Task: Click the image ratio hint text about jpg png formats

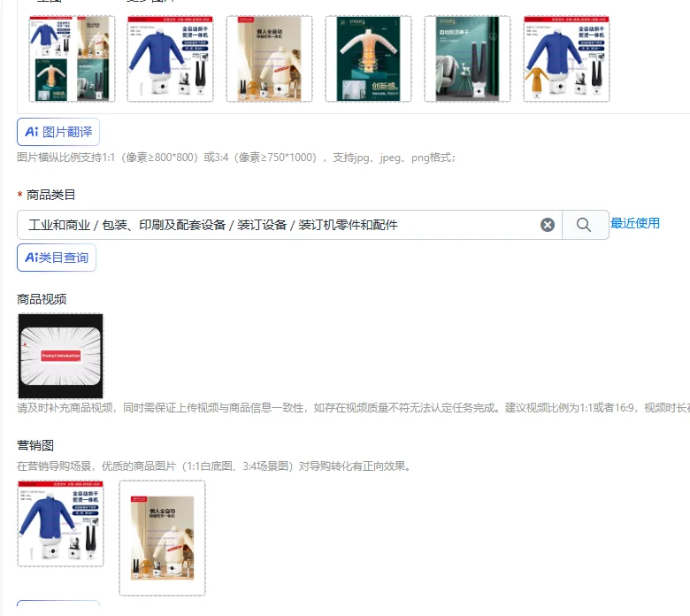Action: (x=236, y=158)
